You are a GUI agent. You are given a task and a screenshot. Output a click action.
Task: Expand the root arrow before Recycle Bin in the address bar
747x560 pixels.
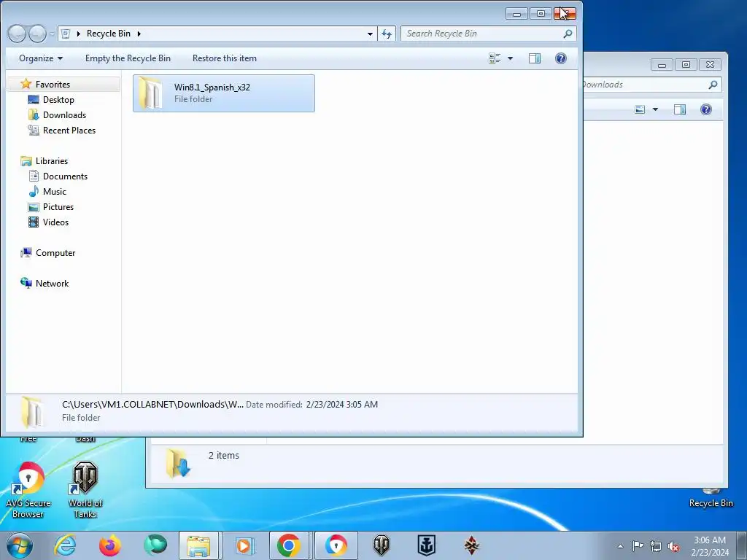pos(79,34)
